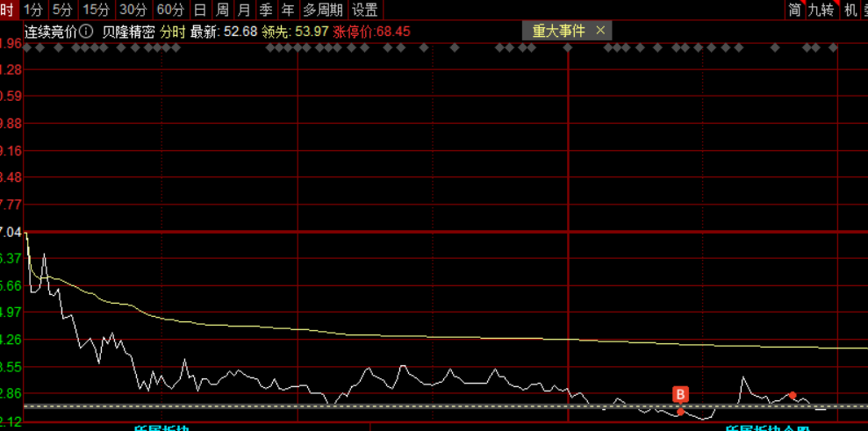Viewport: 868px width, 431px height.
Task: Switch to the 60分 period tab
Action: coord(170,10)
